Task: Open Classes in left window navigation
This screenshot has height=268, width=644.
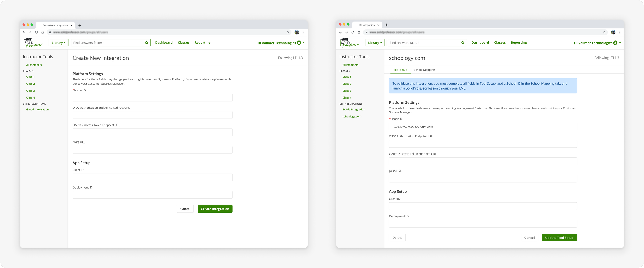Action: 183,43
